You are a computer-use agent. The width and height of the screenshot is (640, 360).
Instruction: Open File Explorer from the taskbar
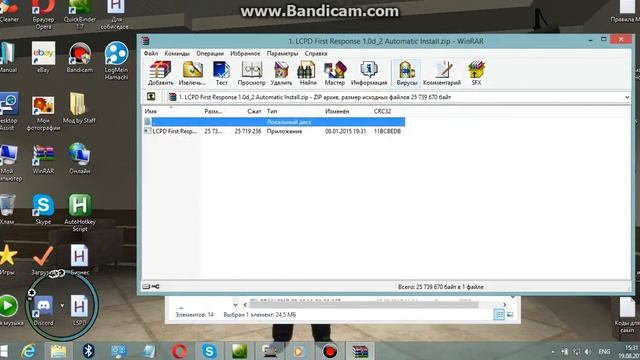point(58,351)
